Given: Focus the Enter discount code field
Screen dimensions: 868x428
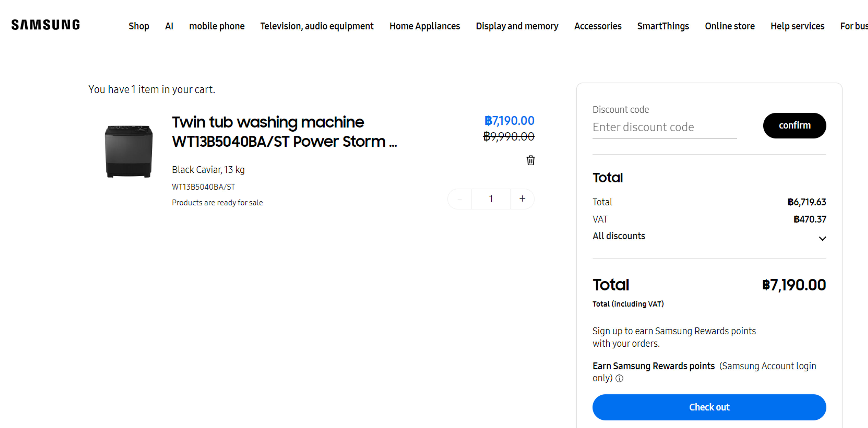Looking at the screenshot, I should pos(665,127).
